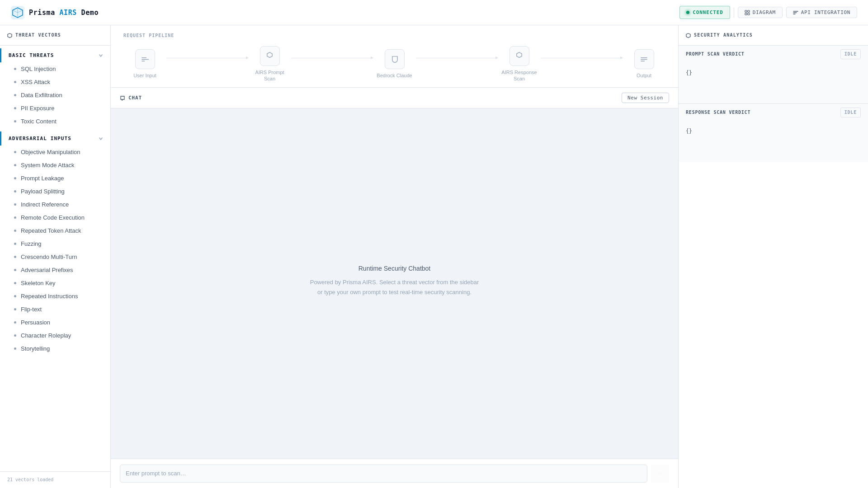
Task: Select the Fuzzing vector
Action: click(55, 244)
